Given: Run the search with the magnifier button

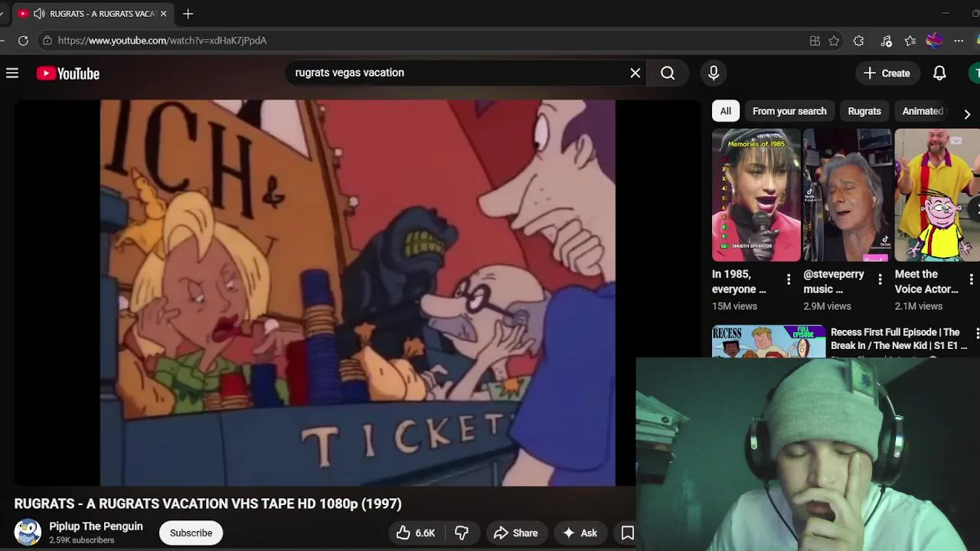Looking at the screenshot, I should pyautogui.click(x=668, y=73).
